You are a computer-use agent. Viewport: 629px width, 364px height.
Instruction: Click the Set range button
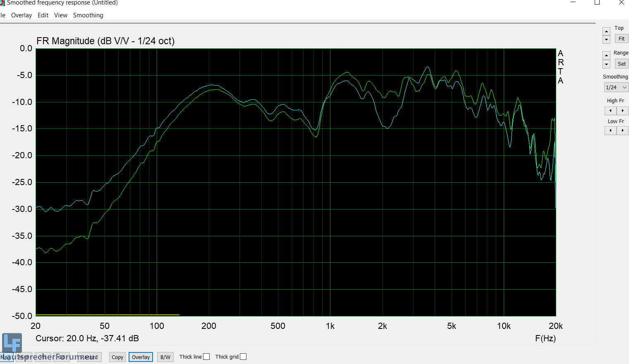click(x=621, y=64)
